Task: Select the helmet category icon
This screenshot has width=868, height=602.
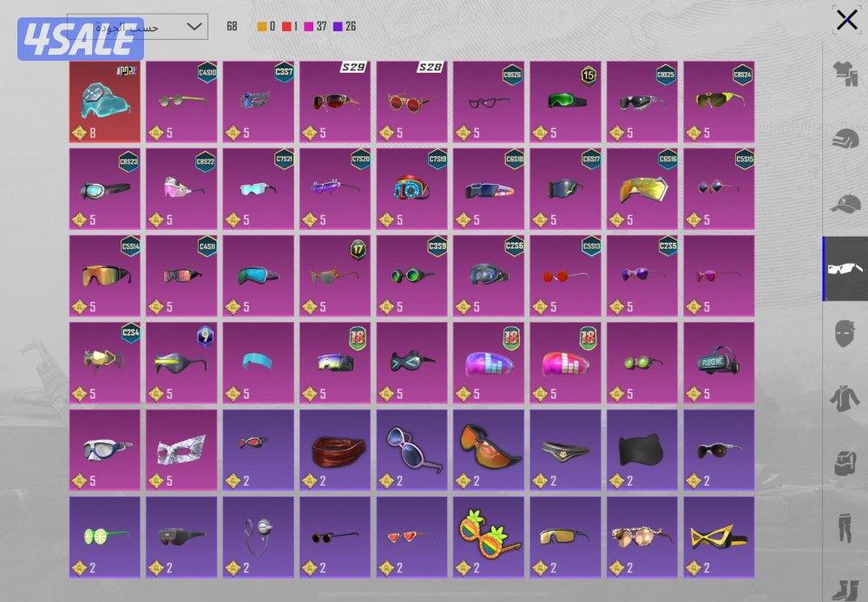Action: tap(846, 139)
